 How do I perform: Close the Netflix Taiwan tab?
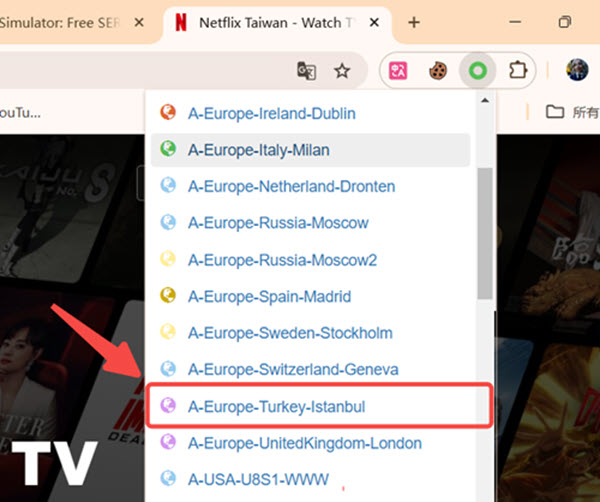[374, 23]
